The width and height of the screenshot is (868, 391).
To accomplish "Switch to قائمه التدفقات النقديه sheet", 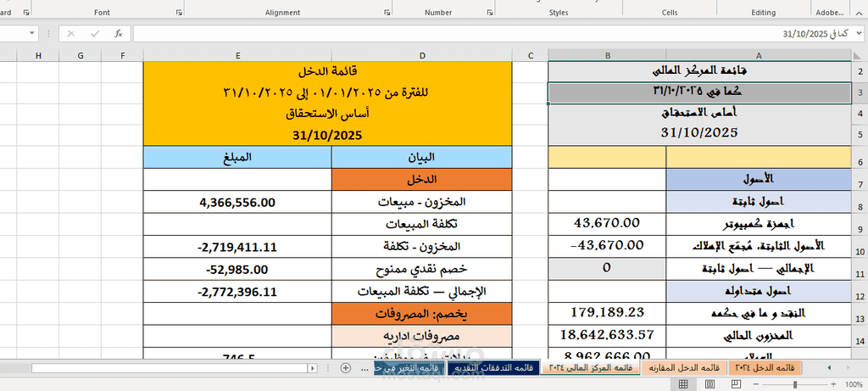I will pos(493,367).
